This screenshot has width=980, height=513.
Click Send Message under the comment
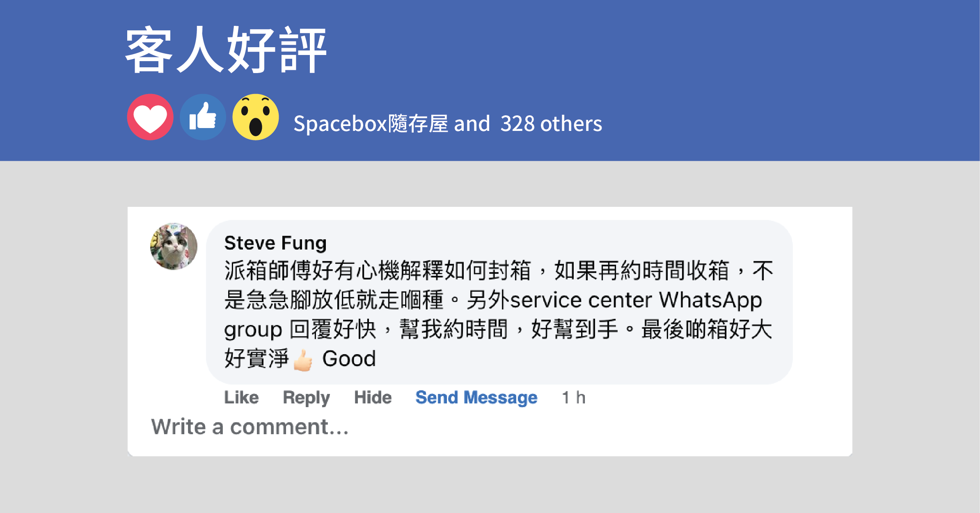[476, 397]
